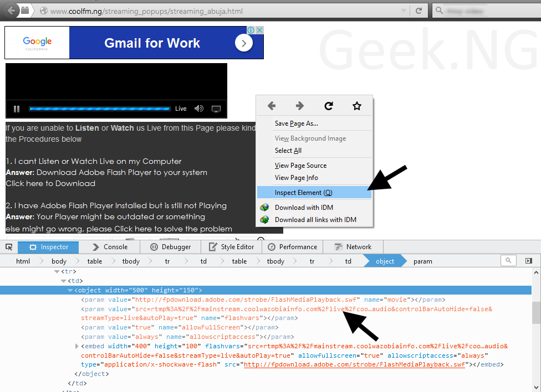Close the Gmail for Work ad

260,30
